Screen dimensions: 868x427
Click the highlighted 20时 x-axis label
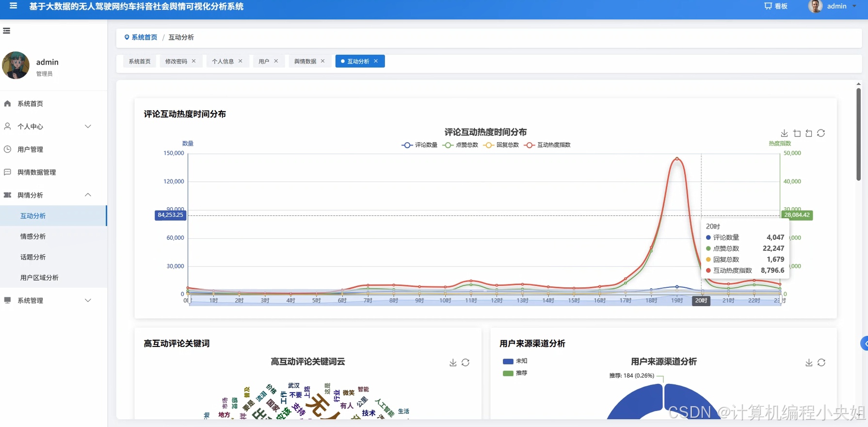[701, 301]
